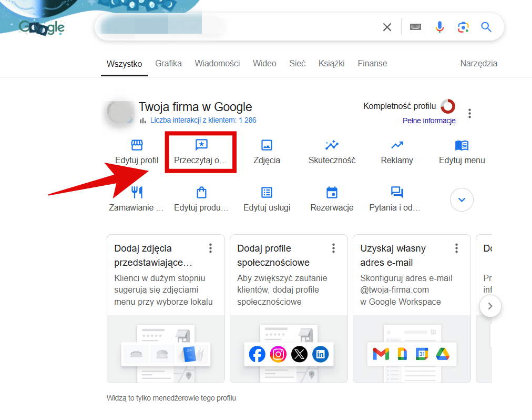Click the Google Calendar icon in e-mail card
The height and width of the screenshot is (420, 532).
coord(422,354)
